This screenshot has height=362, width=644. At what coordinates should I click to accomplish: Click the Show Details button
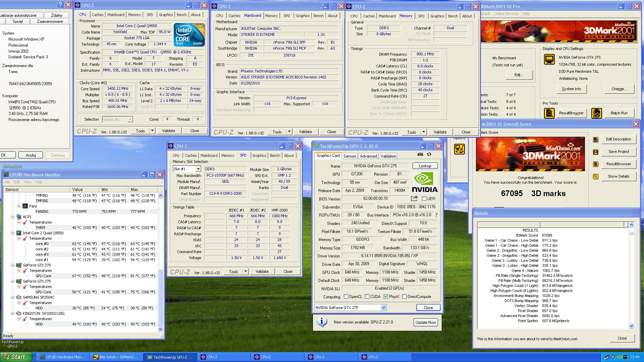tap(618, 176)
